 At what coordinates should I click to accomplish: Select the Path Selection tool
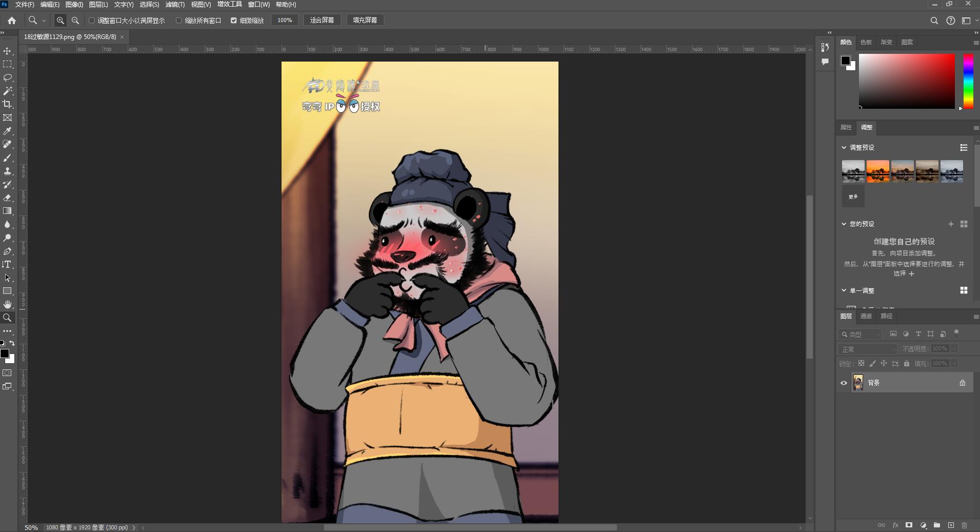(x=7, y=278)
